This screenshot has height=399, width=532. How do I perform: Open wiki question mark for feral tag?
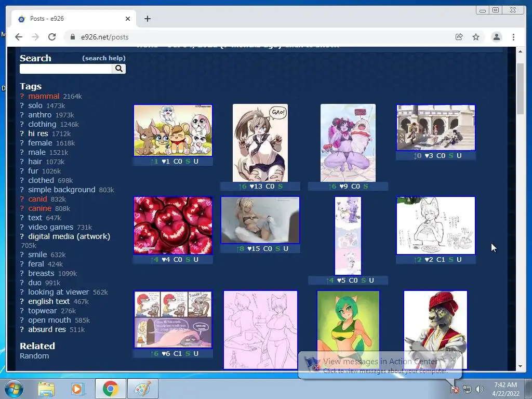[x=22, y=263]
